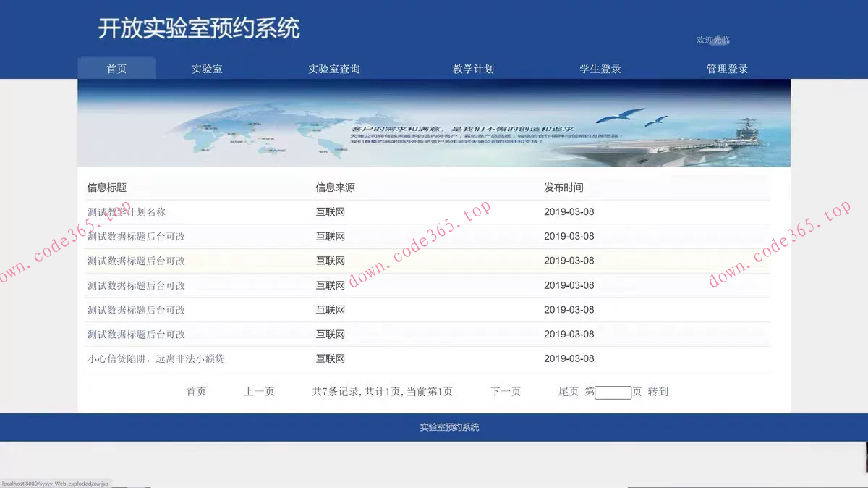Screen dimensions: 868x488
Task: Click 互联网 source of the last row
Action: (331, 358)
